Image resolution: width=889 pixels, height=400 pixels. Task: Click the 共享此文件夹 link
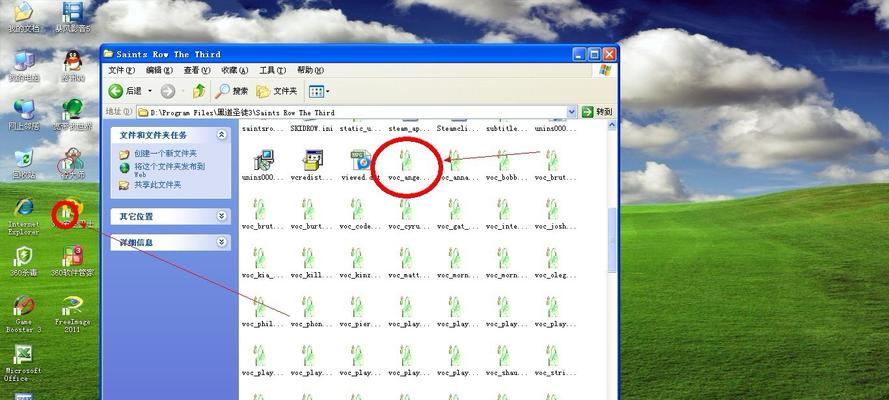(x=158, y=185)
